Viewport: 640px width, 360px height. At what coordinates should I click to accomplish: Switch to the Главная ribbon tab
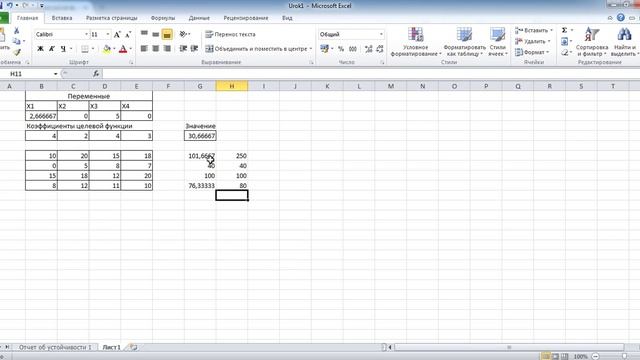[27, 18]
